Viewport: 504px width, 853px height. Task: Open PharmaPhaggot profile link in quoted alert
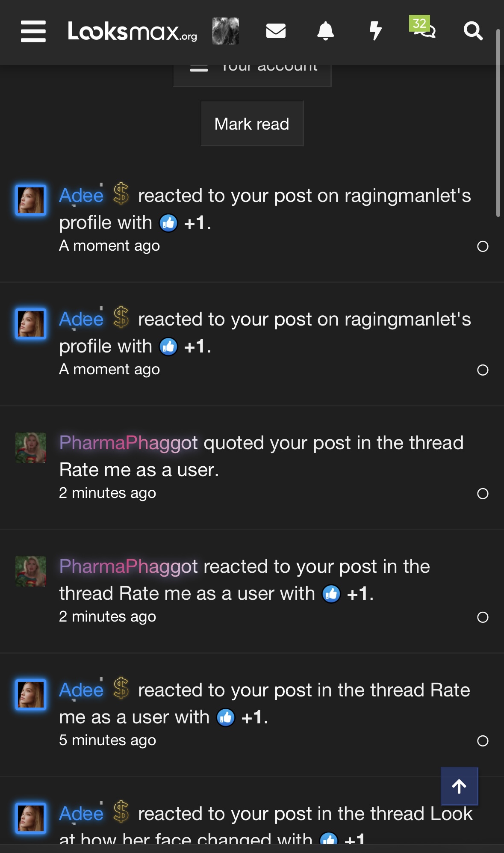[x=128, y=443]
